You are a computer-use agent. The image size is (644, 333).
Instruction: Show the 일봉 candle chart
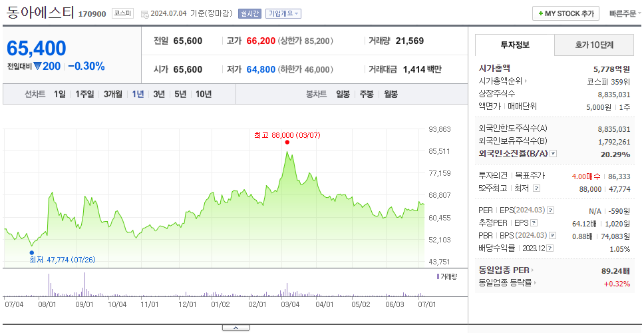tap(343, 94)
